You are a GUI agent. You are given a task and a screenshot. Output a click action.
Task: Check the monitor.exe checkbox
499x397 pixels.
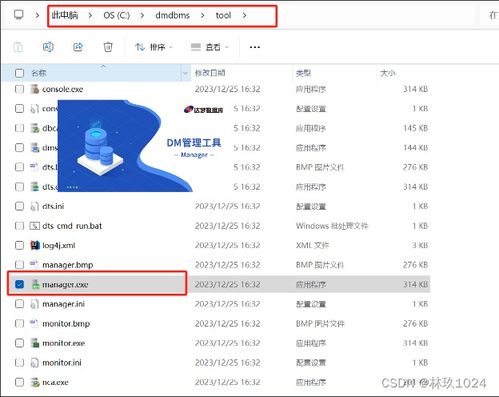tap(19, 343)
